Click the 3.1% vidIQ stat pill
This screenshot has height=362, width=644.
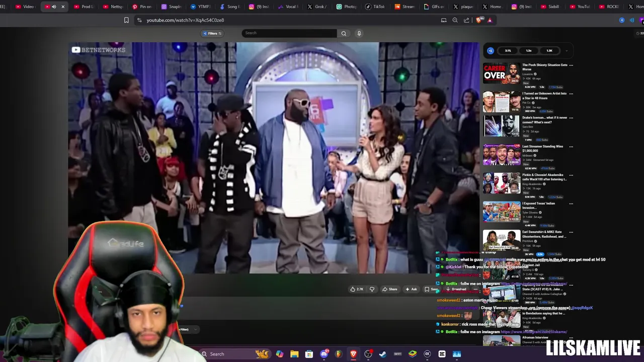coord(508,50)
